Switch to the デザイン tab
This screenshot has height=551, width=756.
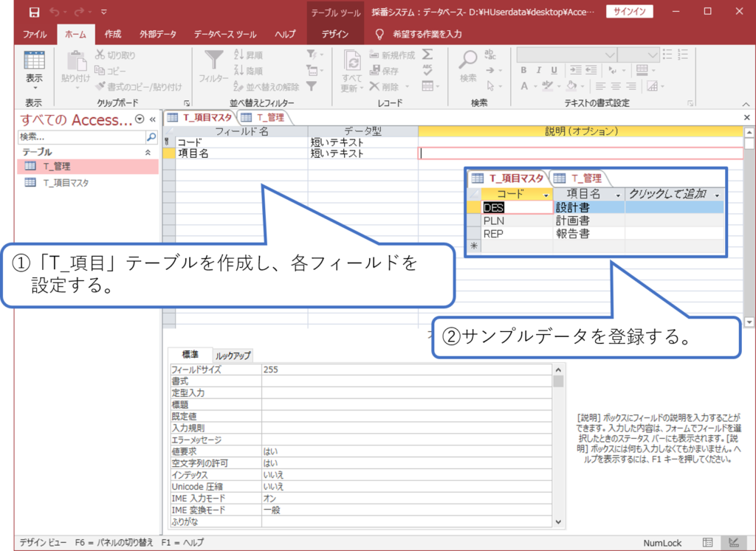[x=335, y=34]
